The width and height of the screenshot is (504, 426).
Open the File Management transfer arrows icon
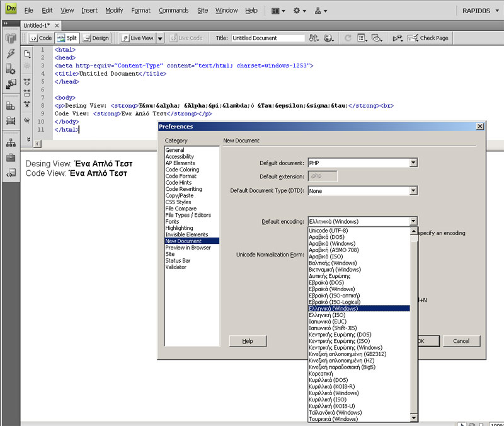tap(314, 38)
